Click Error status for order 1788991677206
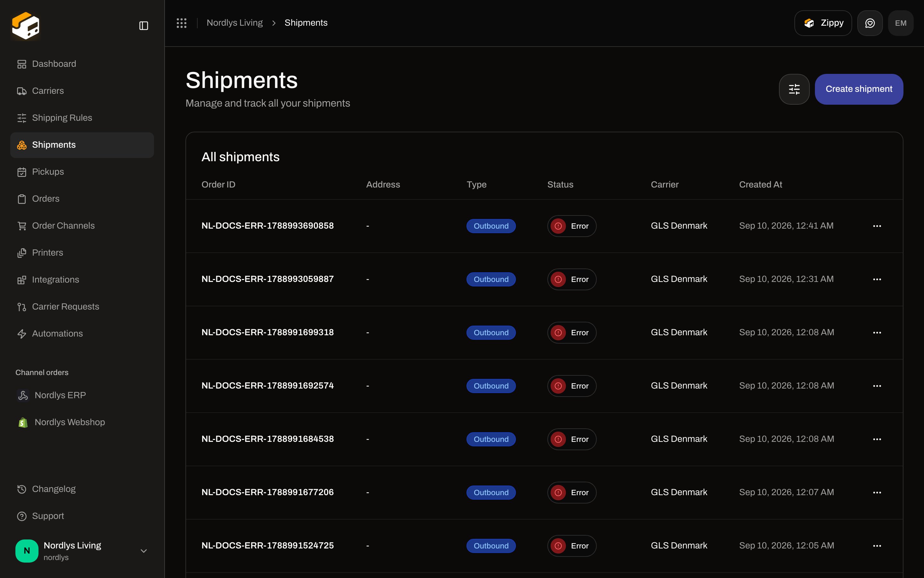The height and width of the screenshot is (578, 924). click(572, 492)
